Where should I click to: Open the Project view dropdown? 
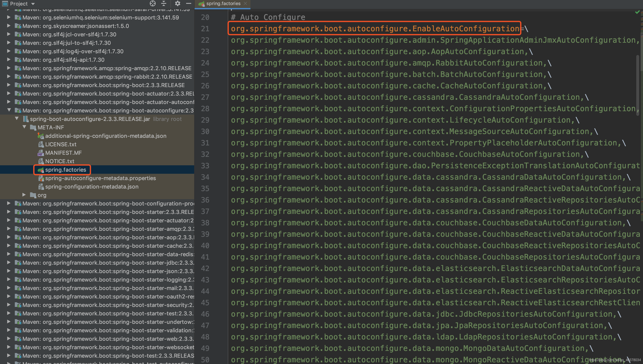click(33, 4)
